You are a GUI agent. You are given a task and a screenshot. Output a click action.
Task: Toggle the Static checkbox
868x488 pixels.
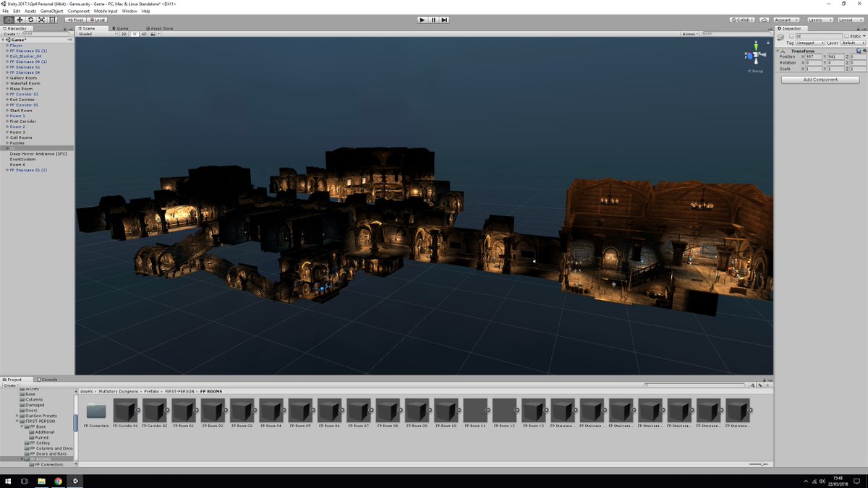[847, 35]
